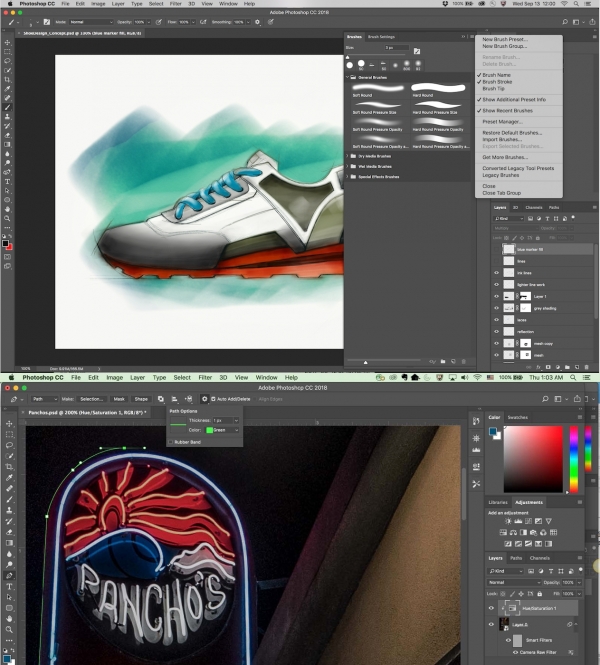Add a layer mask in the top Layers panel
This screenshot has height=665, width=600.
(x=548, y=367)
